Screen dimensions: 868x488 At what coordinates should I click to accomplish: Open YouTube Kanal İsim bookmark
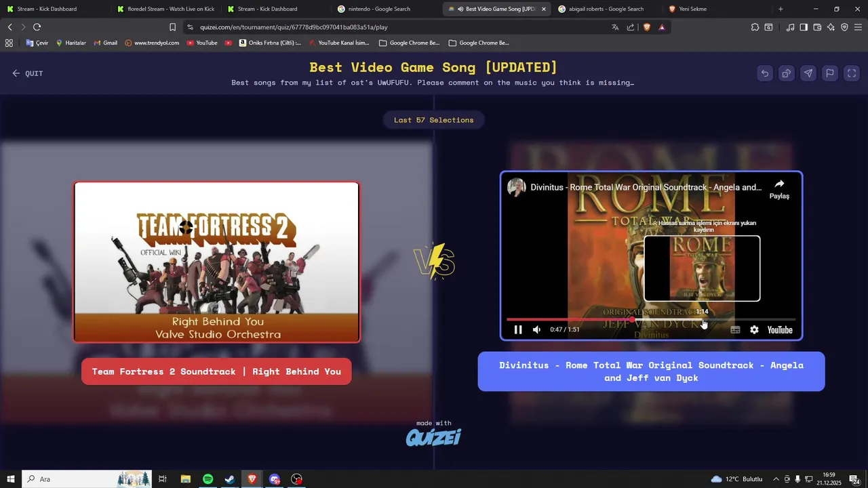pyautogui.click(x=339, y=43)
